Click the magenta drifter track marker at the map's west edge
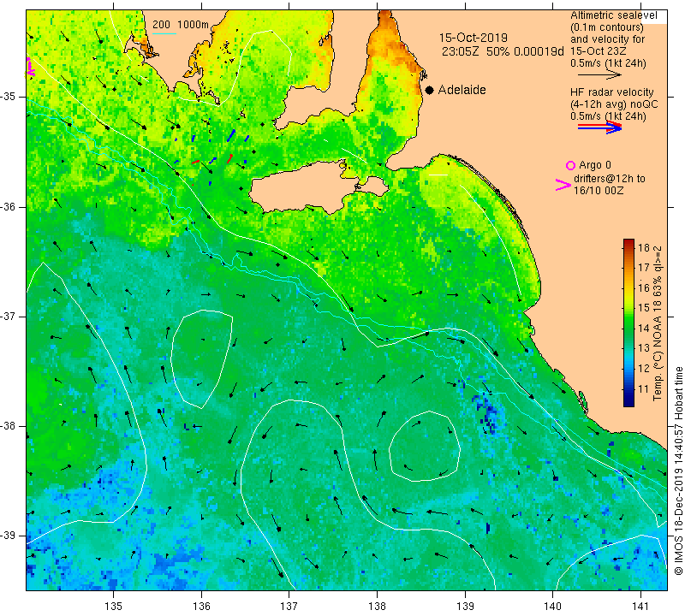 coord(30,67)
